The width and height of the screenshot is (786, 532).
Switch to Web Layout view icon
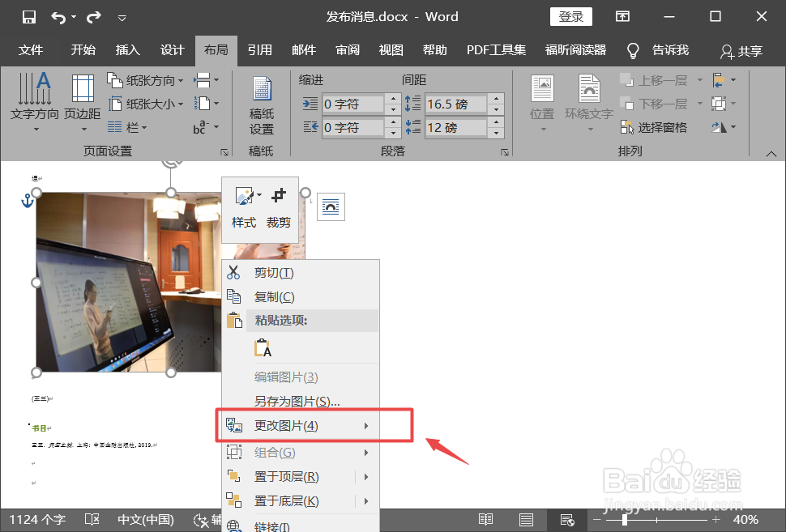(x=567, y=520)
